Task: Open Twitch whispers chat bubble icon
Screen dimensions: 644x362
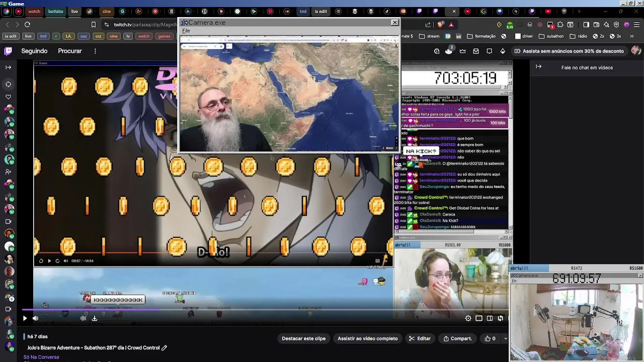Action: pos(489,51)
